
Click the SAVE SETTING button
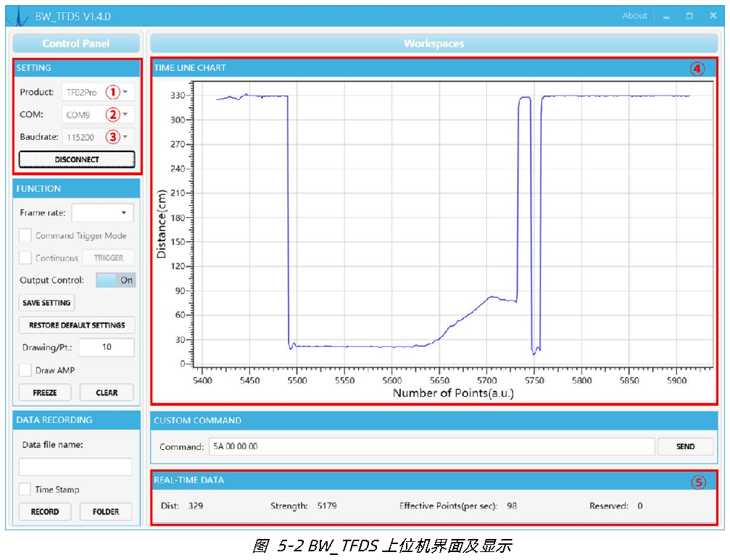coord(46,303)
